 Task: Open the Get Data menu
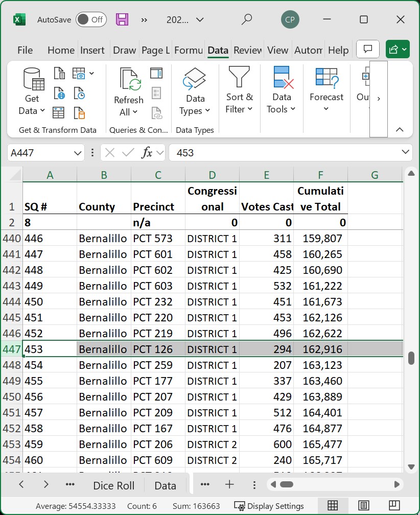click(32, 91)
